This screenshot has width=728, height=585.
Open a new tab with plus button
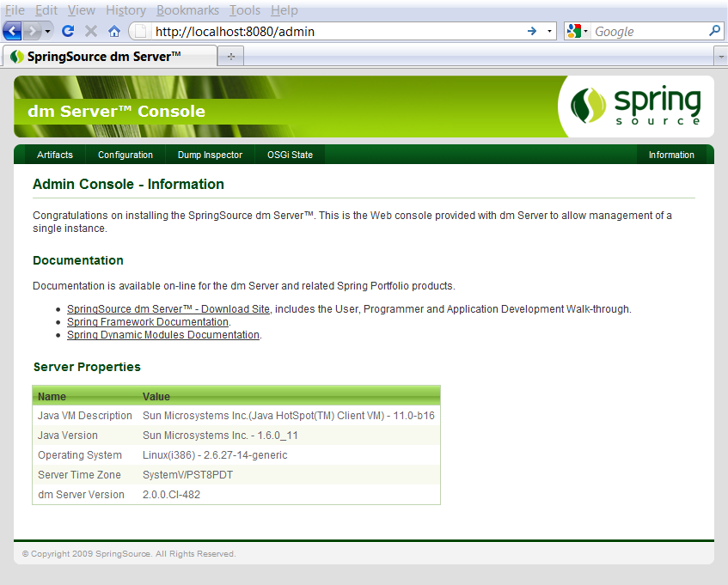coord(231,57)
